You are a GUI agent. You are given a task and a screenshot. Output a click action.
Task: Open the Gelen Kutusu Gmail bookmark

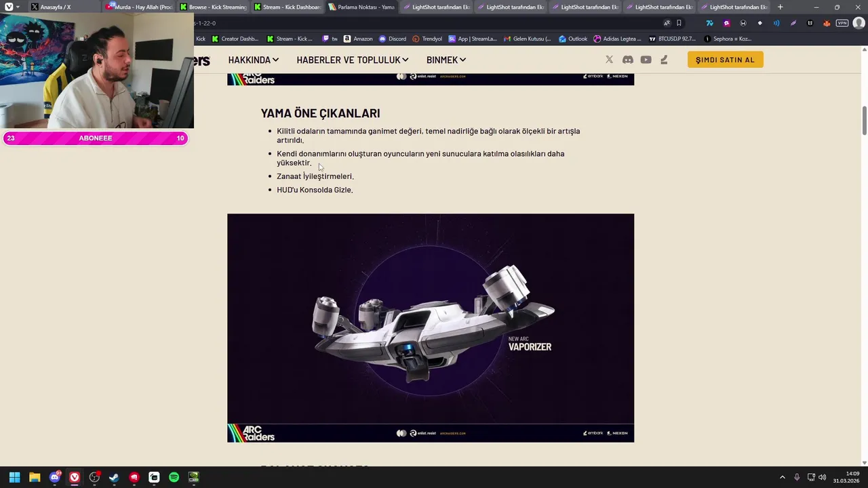point(528,39)
